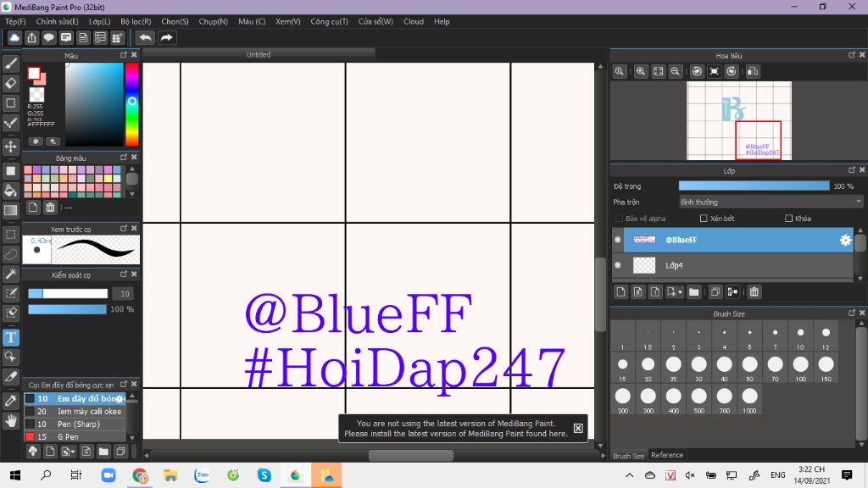Viewport: 868px width, 488px height.
Task: Select the G Pen brush
Action: click(x=75, y=437)
